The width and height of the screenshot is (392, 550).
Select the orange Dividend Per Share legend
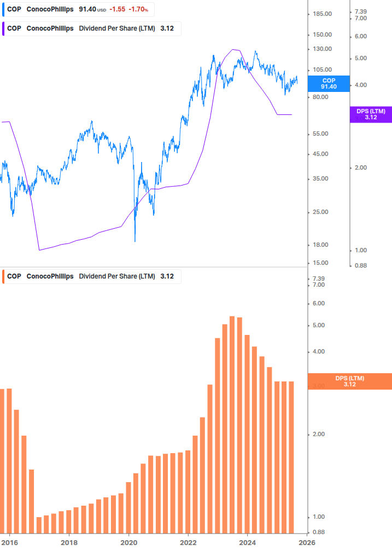[91, 276]
